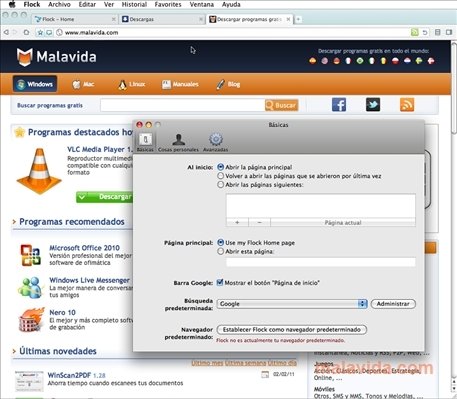Open the Windows section in site navigation
457x399 pixels.
click(35, 84)
